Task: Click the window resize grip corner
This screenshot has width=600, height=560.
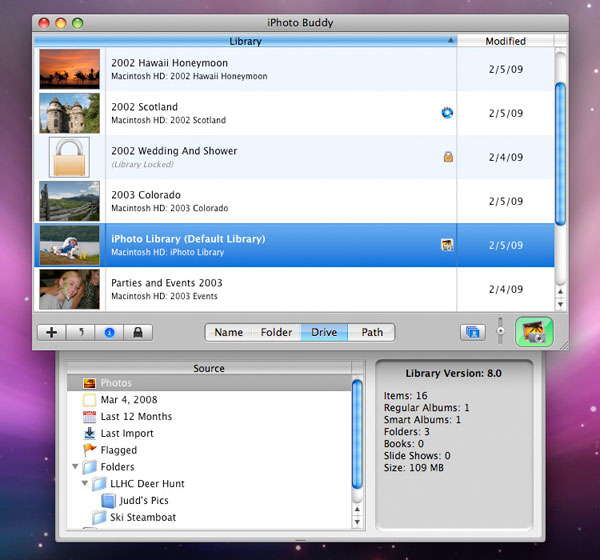Action: (564, 346)
